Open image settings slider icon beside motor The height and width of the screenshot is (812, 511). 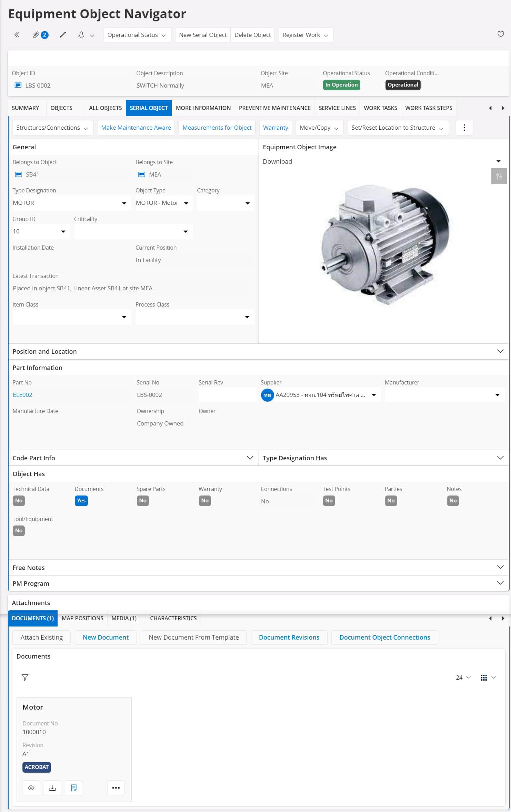499,176
